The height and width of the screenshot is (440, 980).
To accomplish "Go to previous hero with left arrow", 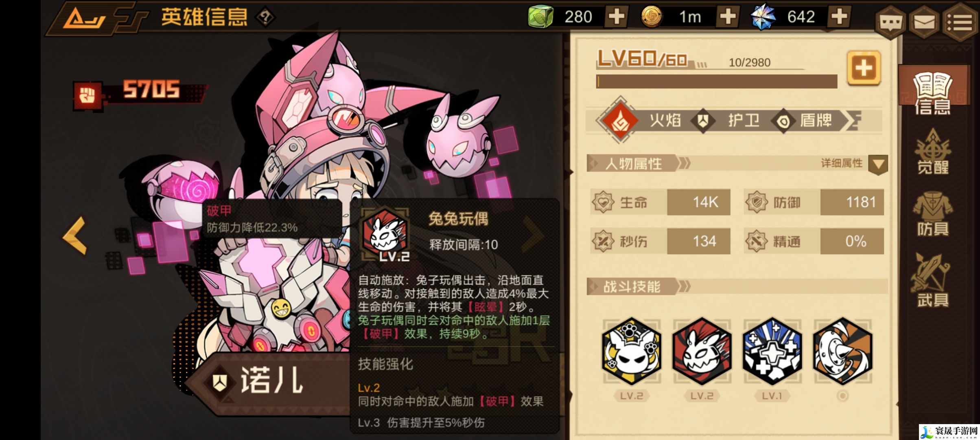I will [75, 235].
